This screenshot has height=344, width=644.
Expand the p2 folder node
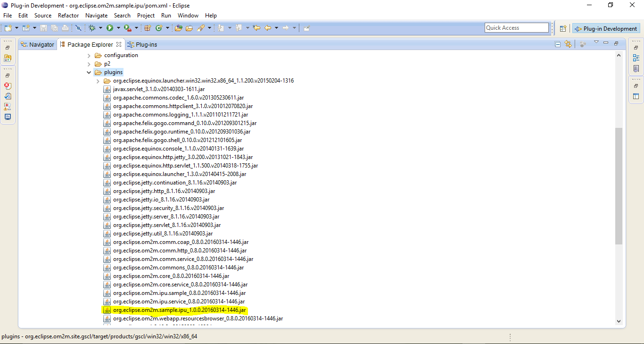[x=89, y=64]
